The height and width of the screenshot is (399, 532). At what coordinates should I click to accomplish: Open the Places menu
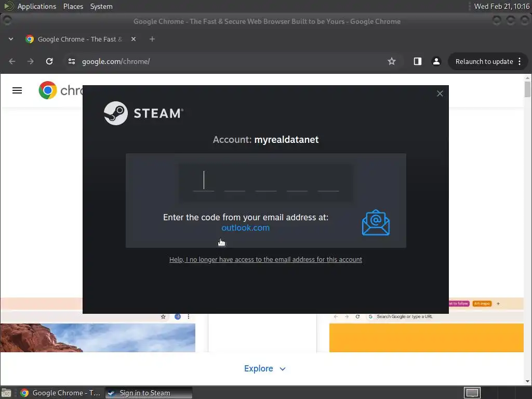tap(73, 6)
